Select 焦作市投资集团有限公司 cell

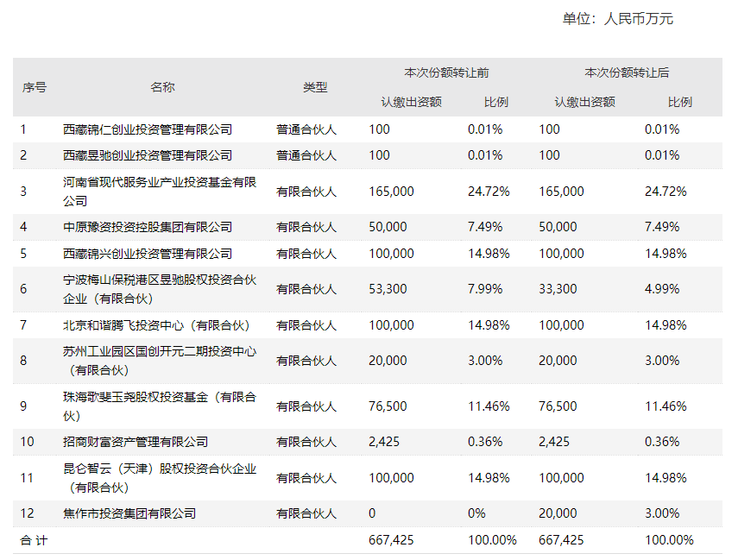click(129, 513)
